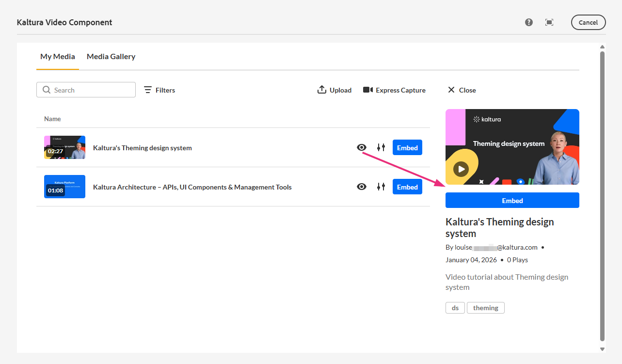The height and width of the screenshot is (364, 622).
Task: Click the theming tag
Action: click(x=486, y=308)
